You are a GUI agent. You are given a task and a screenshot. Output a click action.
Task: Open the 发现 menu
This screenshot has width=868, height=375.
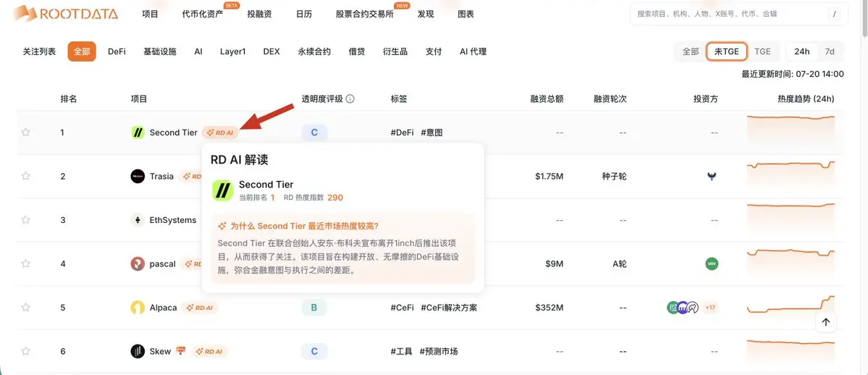pos(426,14)
